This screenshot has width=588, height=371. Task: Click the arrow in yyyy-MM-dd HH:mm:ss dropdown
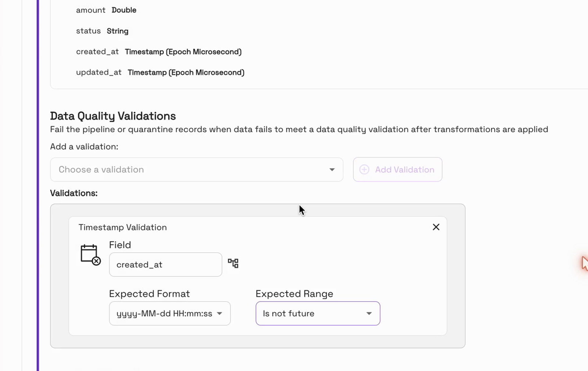(219, 314)
